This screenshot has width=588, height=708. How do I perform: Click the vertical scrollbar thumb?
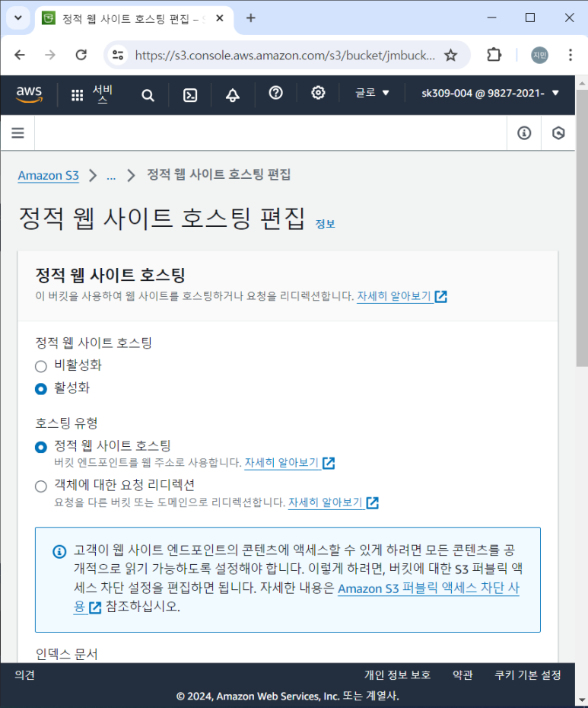click(x=582, y=228)
